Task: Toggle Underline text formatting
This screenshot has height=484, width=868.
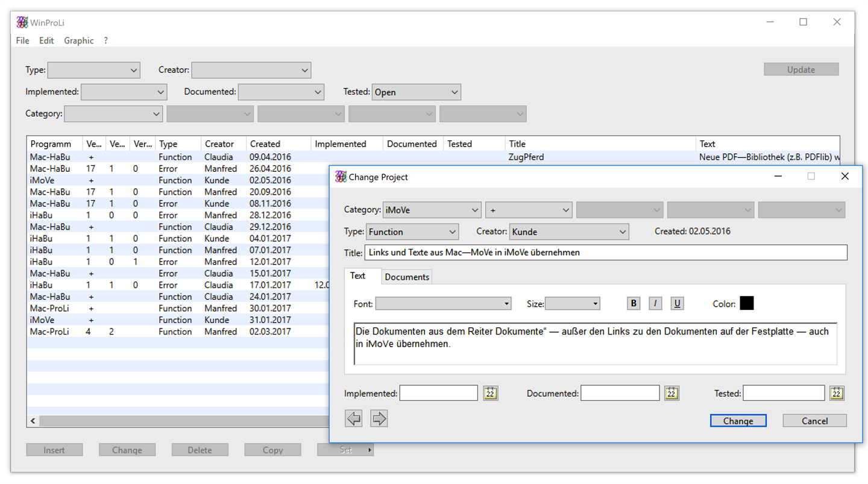Action: (677, 303)
